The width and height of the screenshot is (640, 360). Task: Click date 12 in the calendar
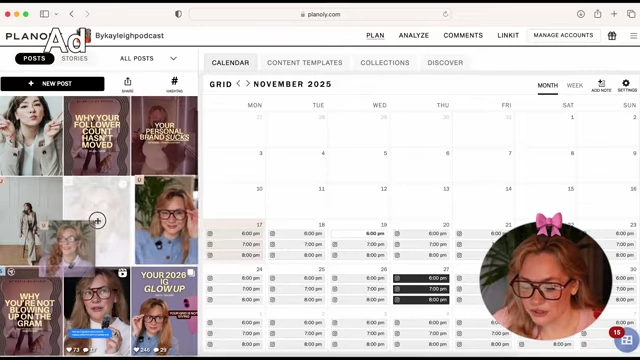click(x=384, y=189)
